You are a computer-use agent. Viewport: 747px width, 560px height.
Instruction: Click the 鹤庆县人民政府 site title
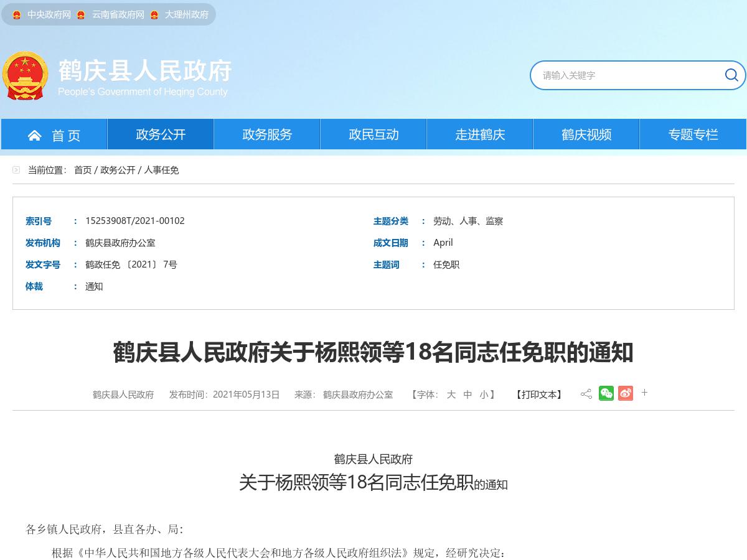145,70
